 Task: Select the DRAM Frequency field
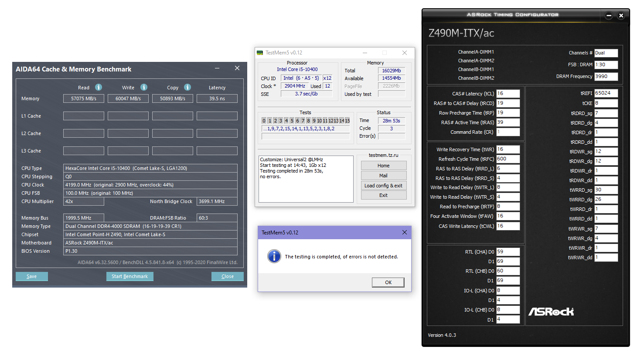[x=606, y=76]
